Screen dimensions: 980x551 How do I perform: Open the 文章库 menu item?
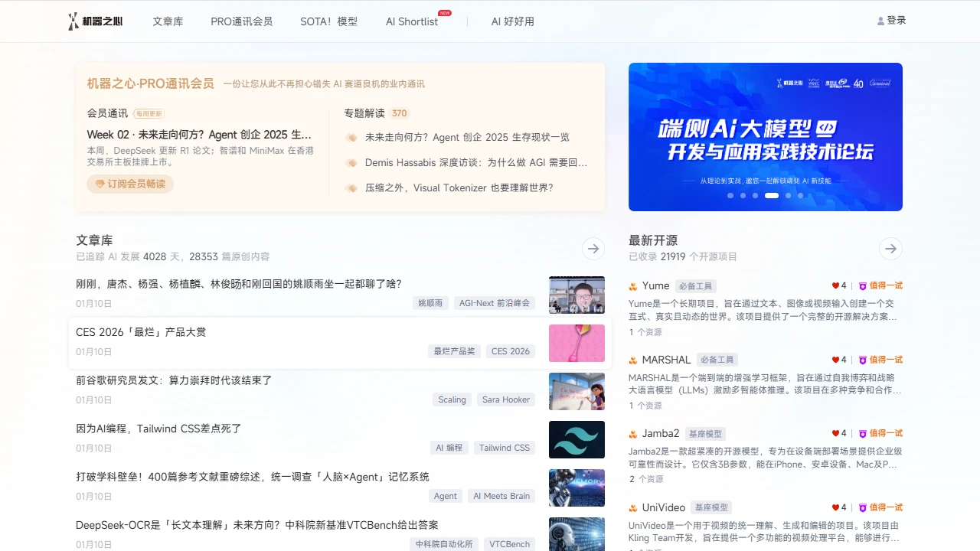168,21
